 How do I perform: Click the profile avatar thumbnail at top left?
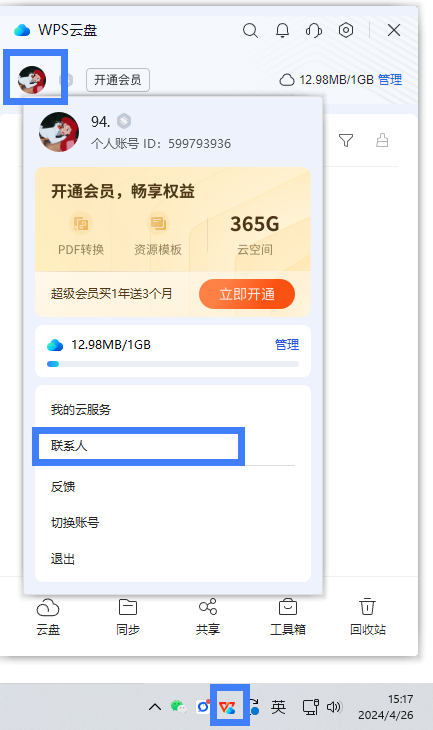point(32,80)
